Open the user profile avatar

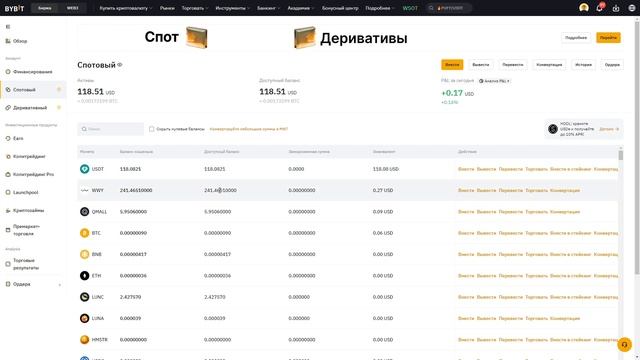click(584, 8)
